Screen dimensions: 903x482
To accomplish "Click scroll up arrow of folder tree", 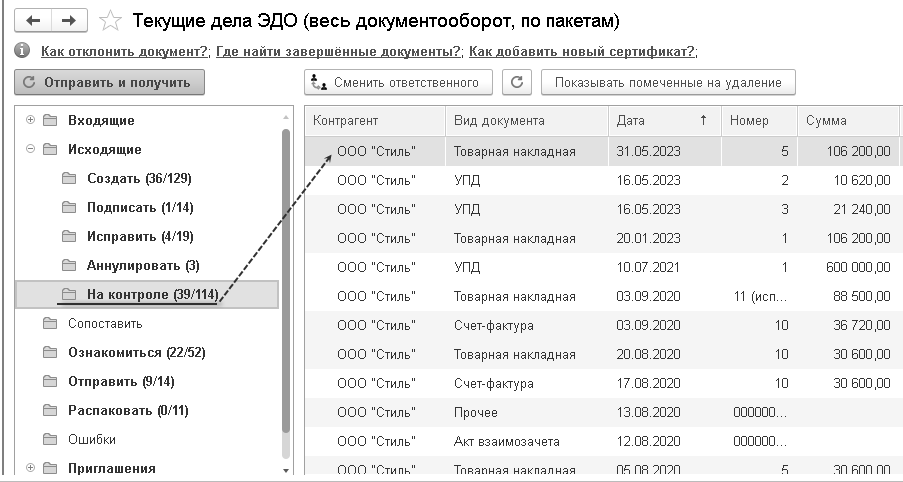I will click(x=286, y=117).
